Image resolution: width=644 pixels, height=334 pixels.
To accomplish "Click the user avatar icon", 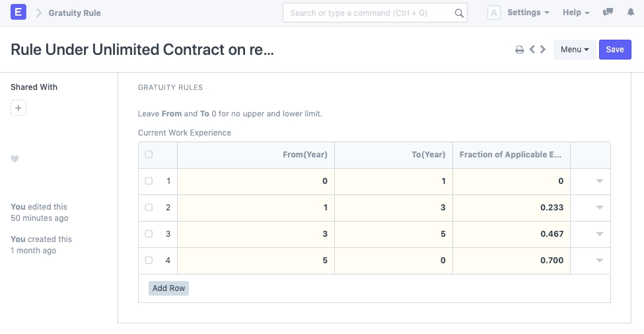I will pos(493,13).
